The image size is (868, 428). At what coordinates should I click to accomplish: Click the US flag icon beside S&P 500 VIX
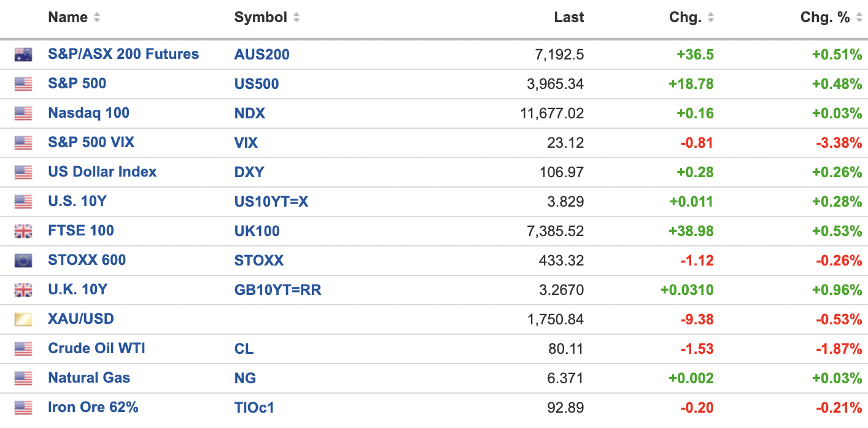click(23, 143)
